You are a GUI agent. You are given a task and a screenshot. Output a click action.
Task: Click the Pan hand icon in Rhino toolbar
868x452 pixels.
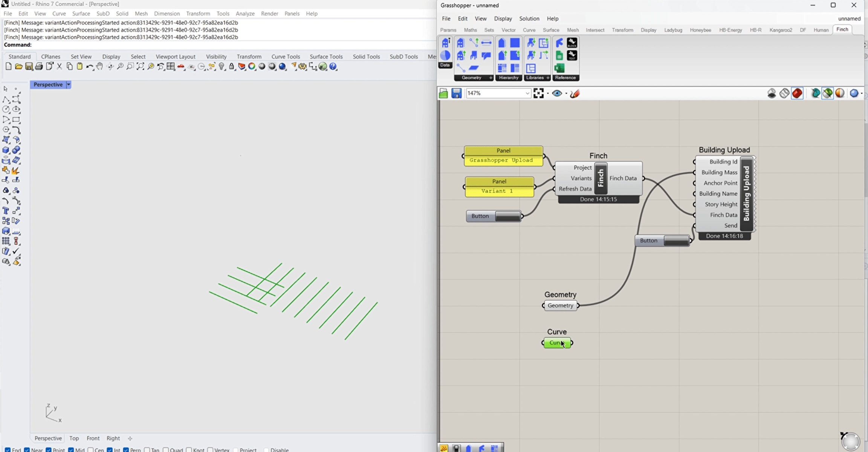pyautogui.click(x=99, y=67)
